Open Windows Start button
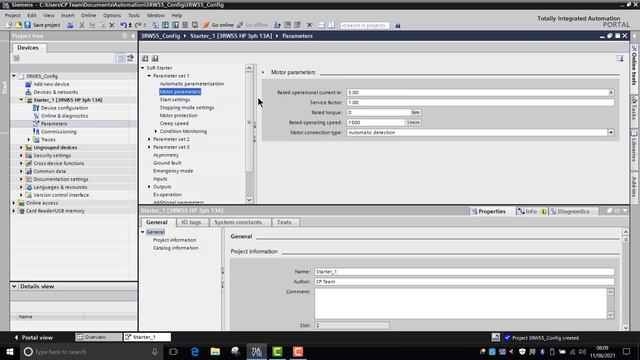 coord(10,351)
